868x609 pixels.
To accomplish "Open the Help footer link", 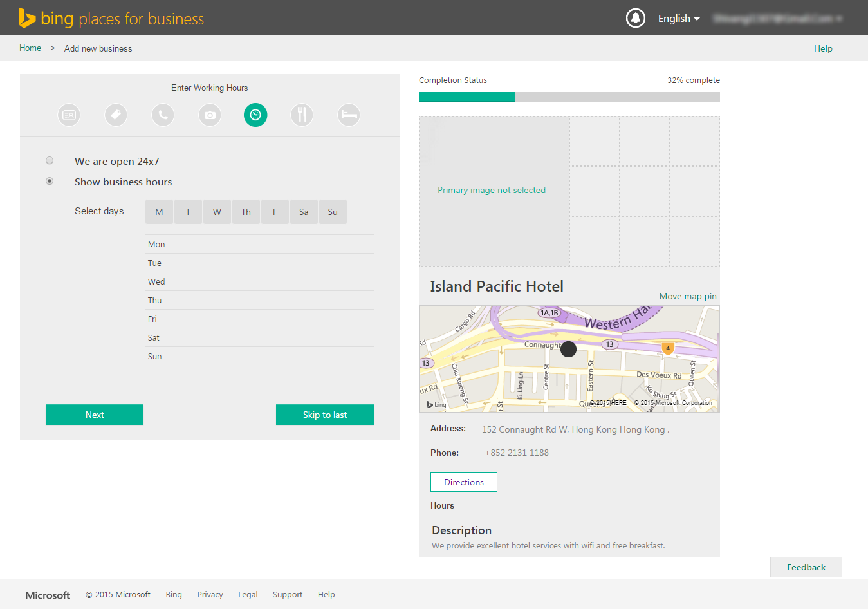I will point(326,595).
